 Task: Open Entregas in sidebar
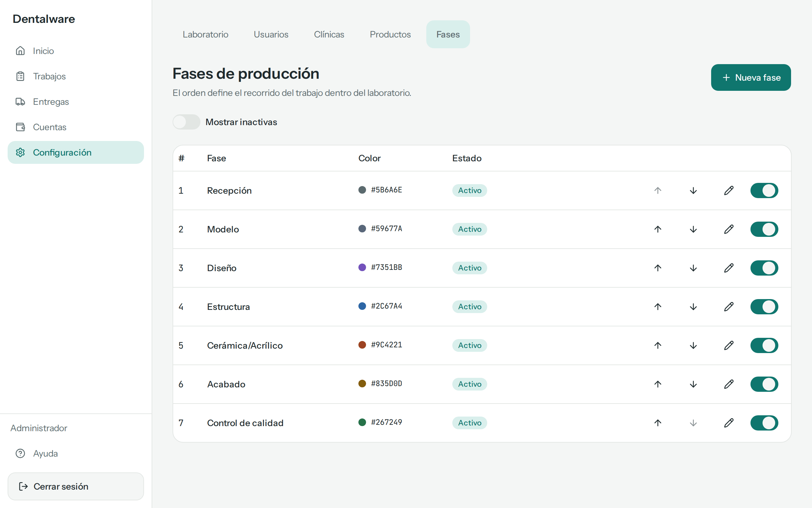76,102
